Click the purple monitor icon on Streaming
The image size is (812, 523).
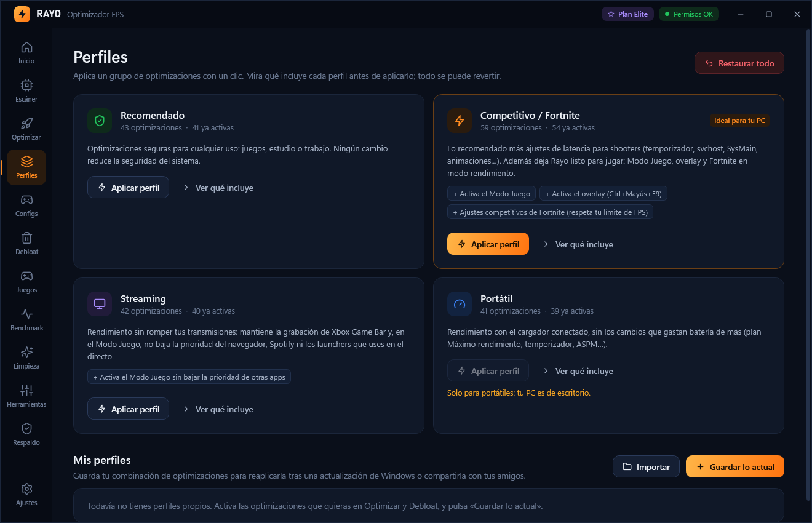click(100, 304)
